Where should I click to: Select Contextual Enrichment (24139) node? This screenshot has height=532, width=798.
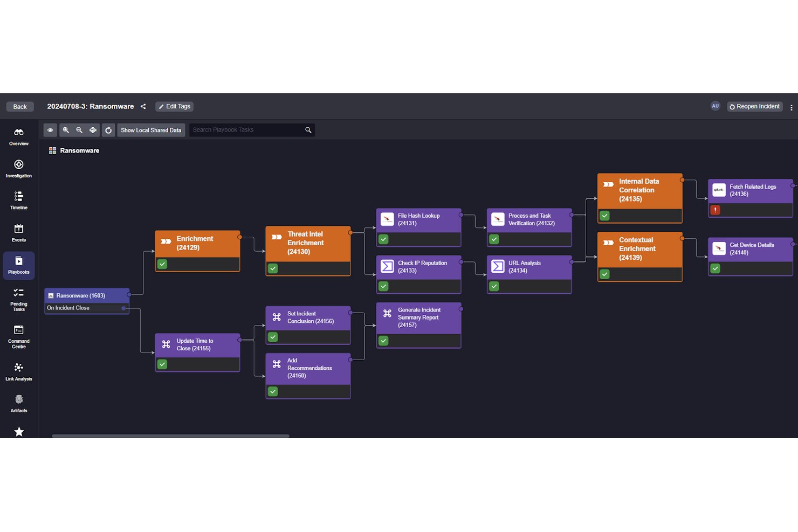(x=639, y=257)
